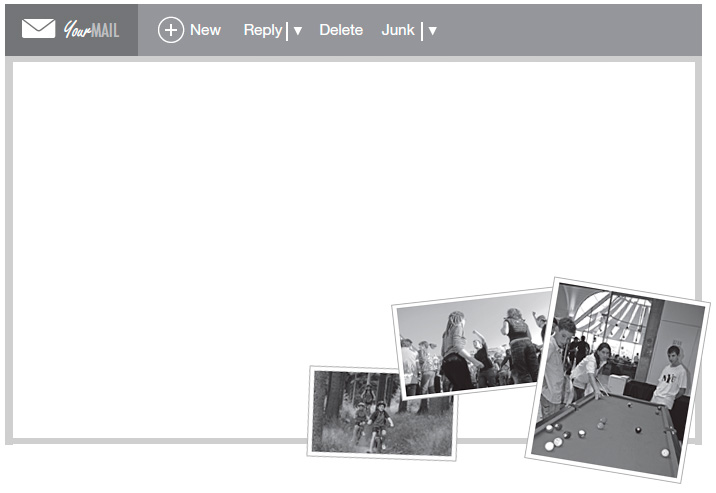Screen dimensions: 716x493
Task: Compose a message via the New label
Action: click(205, 30)
